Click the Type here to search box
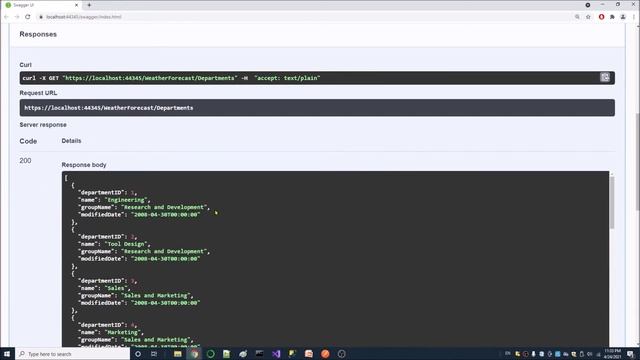This screenshot has height=360, width=640. point(73,354)
